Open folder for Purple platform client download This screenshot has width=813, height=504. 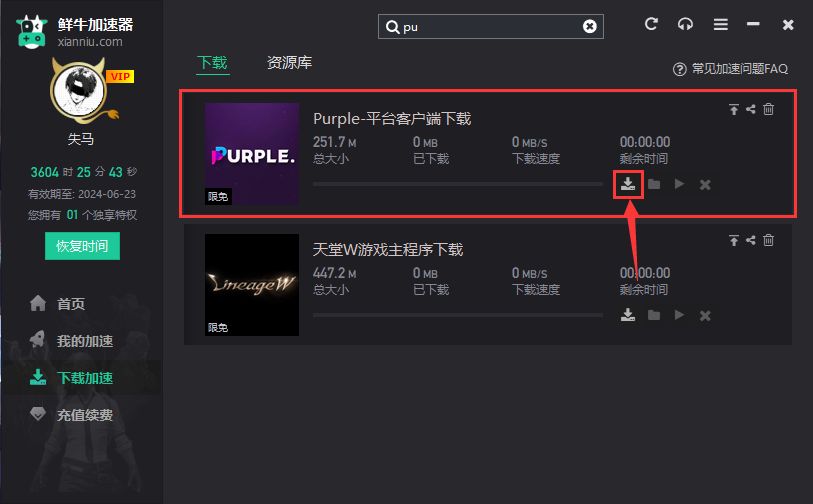654,184
